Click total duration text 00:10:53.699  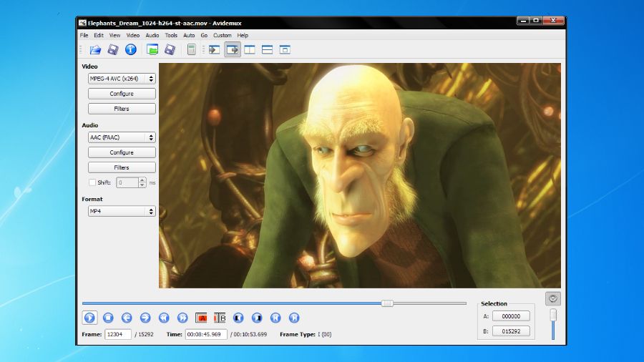tap(250, 335)
